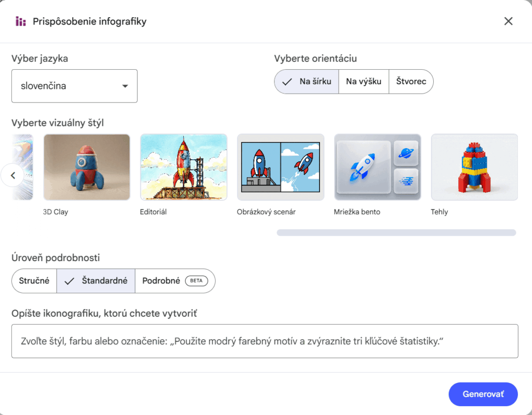Click the Generovať button
This screenshot has height=415, width=532.
pyautogui.click(x=483, y=394)
